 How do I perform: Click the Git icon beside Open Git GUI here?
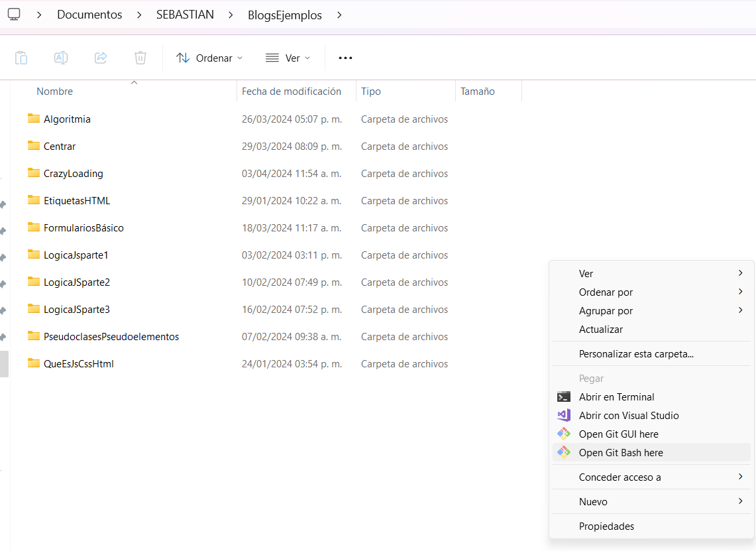564,434
